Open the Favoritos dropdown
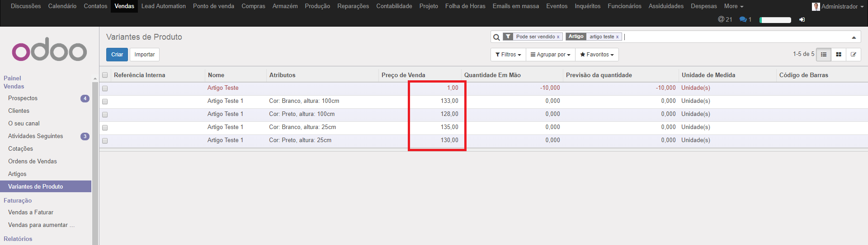This screenshot has height=245, width=868. click(597, 55)
